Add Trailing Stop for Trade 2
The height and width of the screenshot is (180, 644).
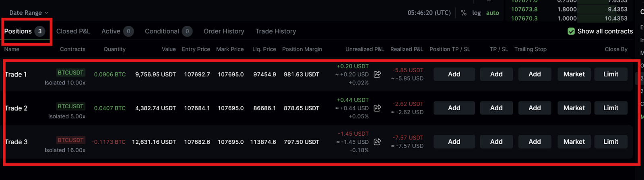click(535, 108)
